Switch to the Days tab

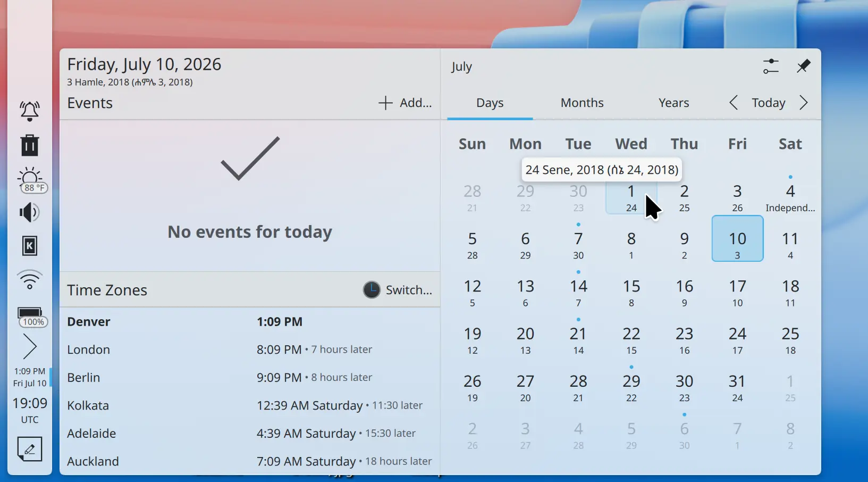click(490, 103)
